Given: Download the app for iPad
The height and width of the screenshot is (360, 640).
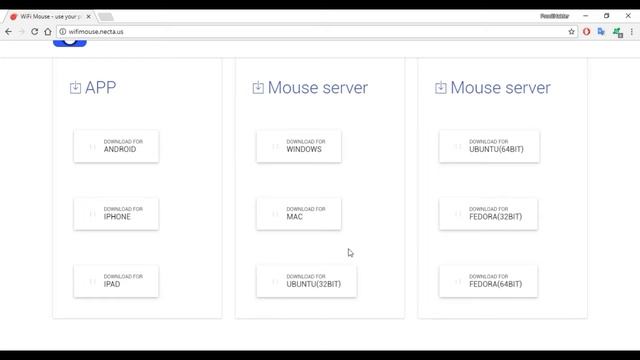Looking at the screenshot, I should pyautogui.click(x=116, y=281).
